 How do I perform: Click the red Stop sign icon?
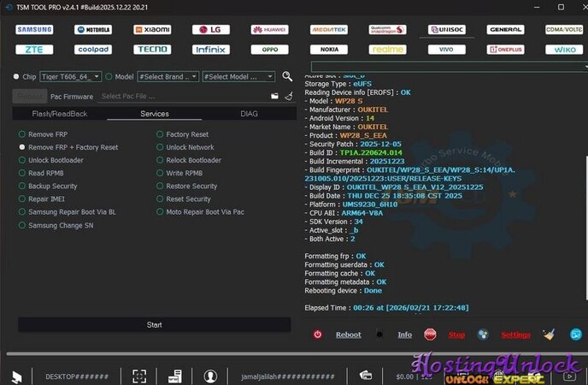(430, 335)
